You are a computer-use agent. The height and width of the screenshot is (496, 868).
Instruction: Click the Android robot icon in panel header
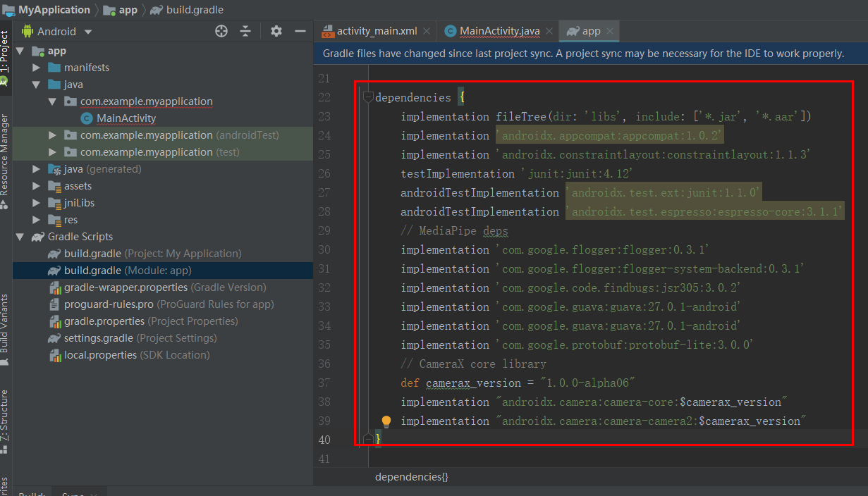pos(27,31)
